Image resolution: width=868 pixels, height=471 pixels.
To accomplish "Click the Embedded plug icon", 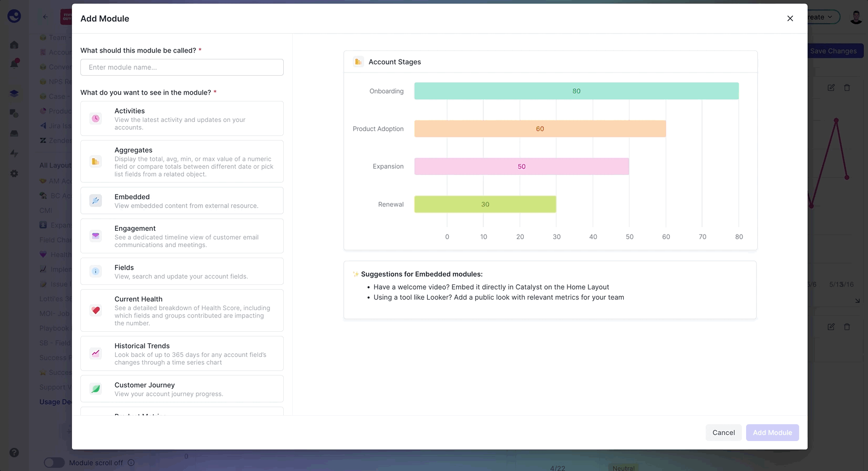I will (96, 201).
